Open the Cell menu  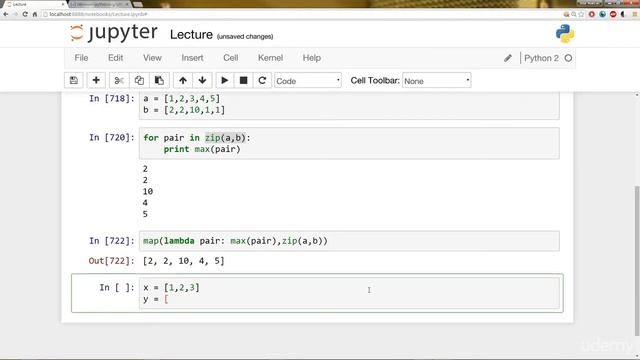(x=231, y=58)
